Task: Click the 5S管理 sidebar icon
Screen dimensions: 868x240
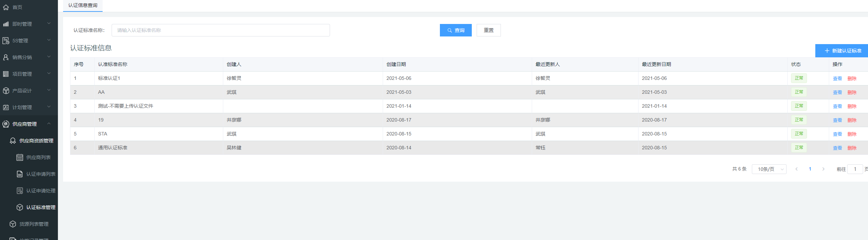Action: click(6, 41)
